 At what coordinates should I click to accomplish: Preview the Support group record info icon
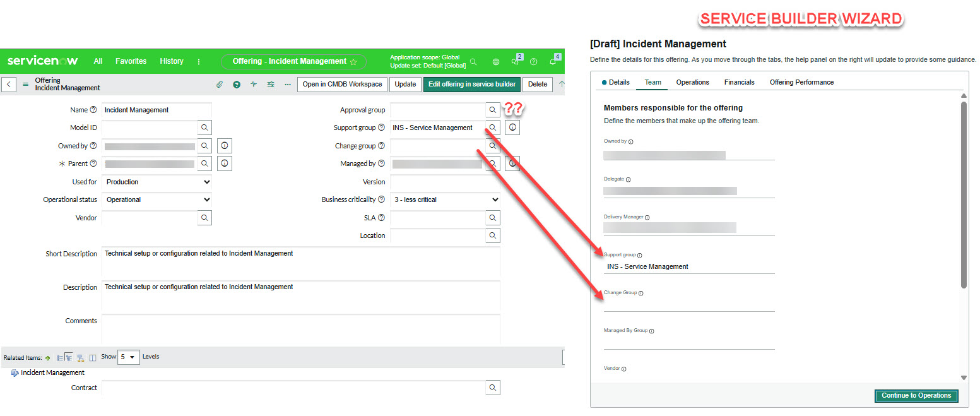click(513, 128)
